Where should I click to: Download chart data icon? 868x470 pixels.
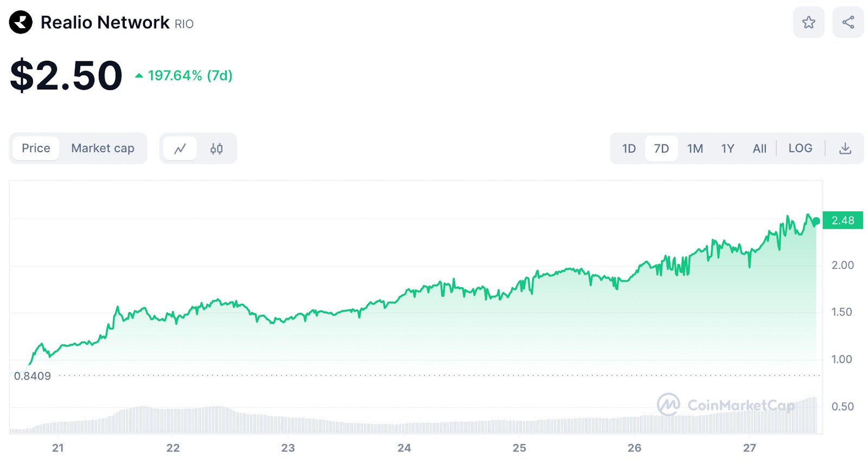(845, 149)
